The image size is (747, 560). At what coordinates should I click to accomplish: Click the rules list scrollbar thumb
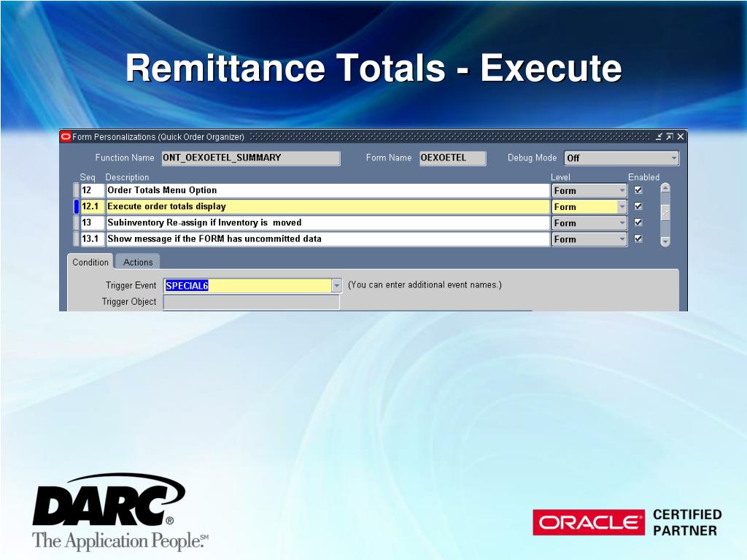pos(665,212)
